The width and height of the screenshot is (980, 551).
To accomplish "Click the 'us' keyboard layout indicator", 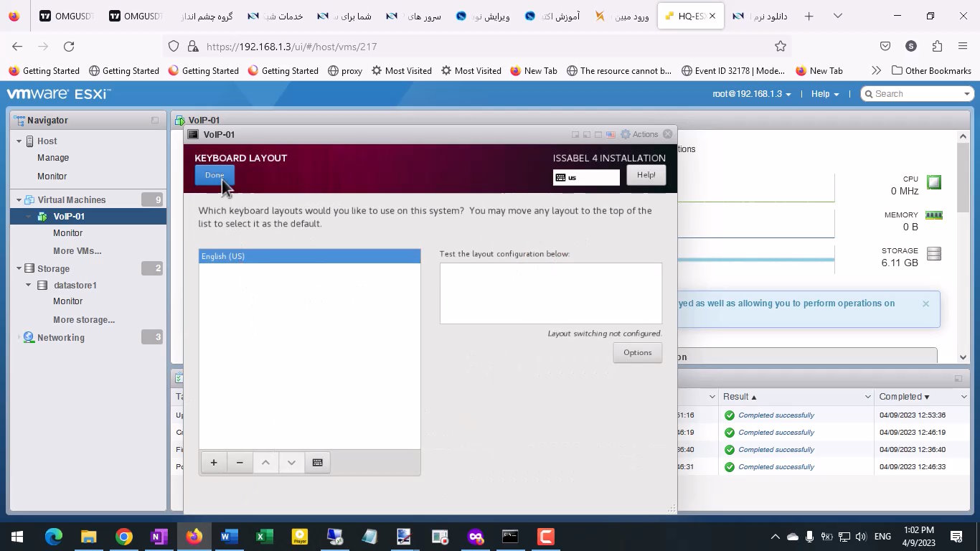I will coord(586,177).
